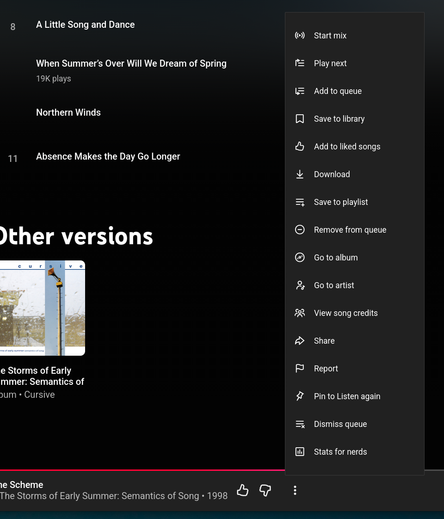Click track number 8 in the list
Viewport: 444px width, 519px height.
click(13, 27)
